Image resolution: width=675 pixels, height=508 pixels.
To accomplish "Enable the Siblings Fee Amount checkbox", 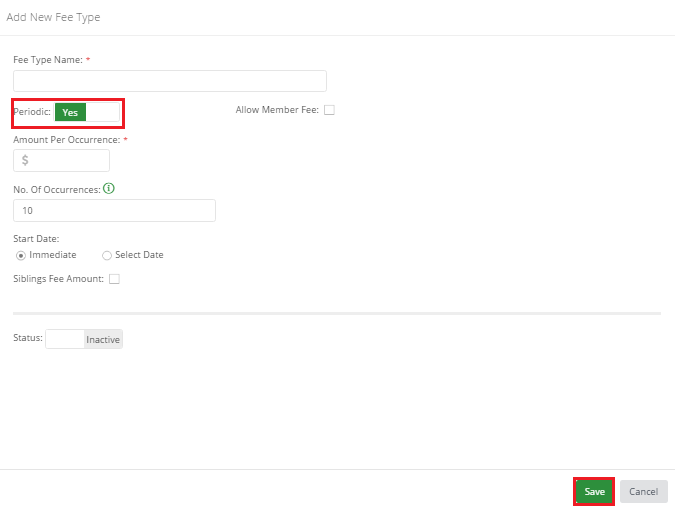I will pyautogui.click(x=114, y=279).
